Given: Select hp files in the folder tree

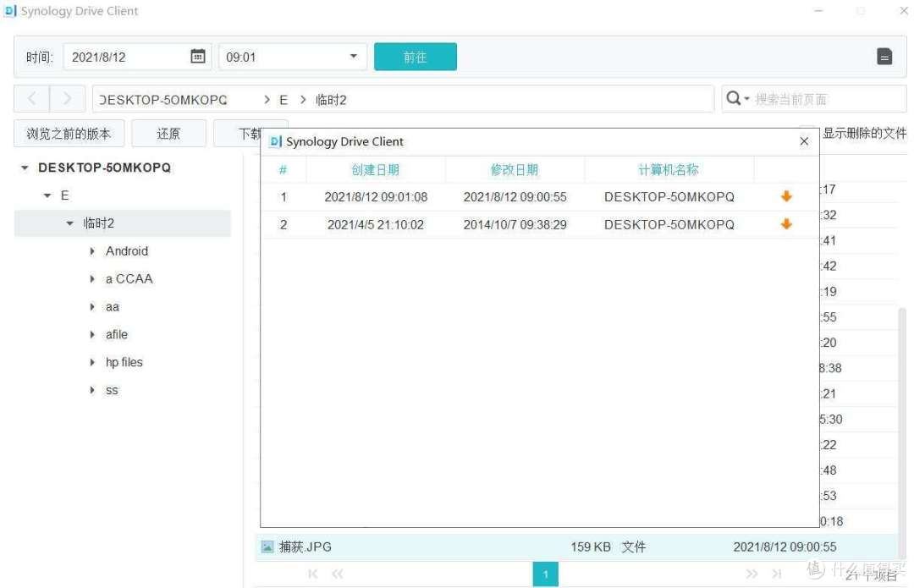Looking at the screenshot, I should click(124, 362).
